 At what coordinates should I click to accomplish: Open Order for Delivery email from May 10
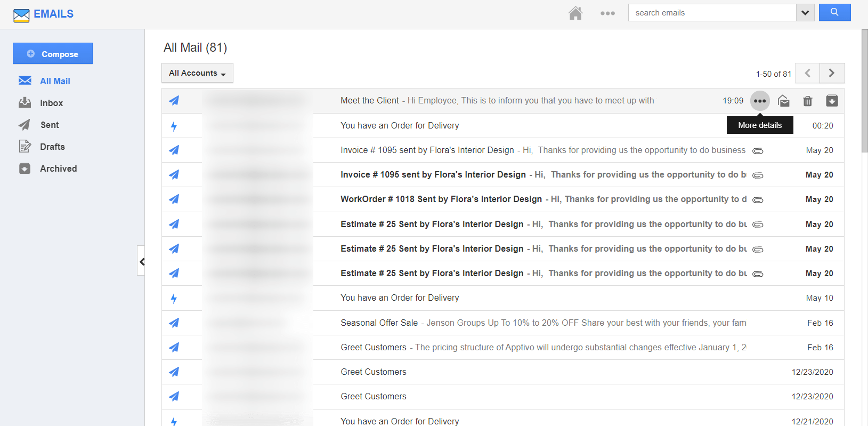[503, 298]
